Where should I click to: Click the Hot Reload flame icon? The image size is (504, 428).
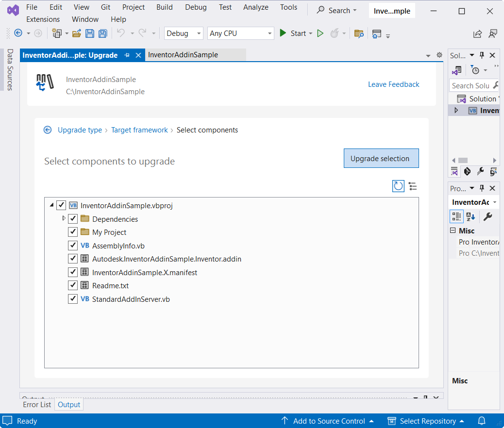pos(335,33)
